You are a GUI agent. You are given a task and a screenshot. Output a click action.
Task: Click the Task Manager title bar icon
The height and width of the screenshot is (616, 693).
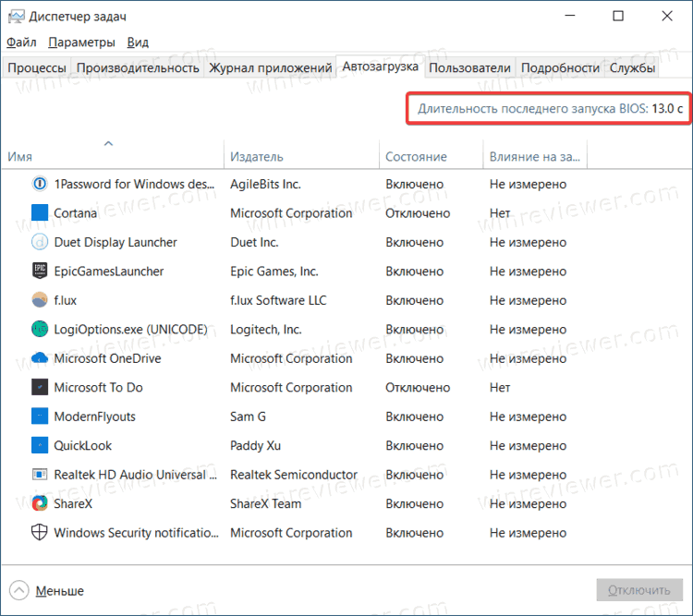click(x=17, y=17)
